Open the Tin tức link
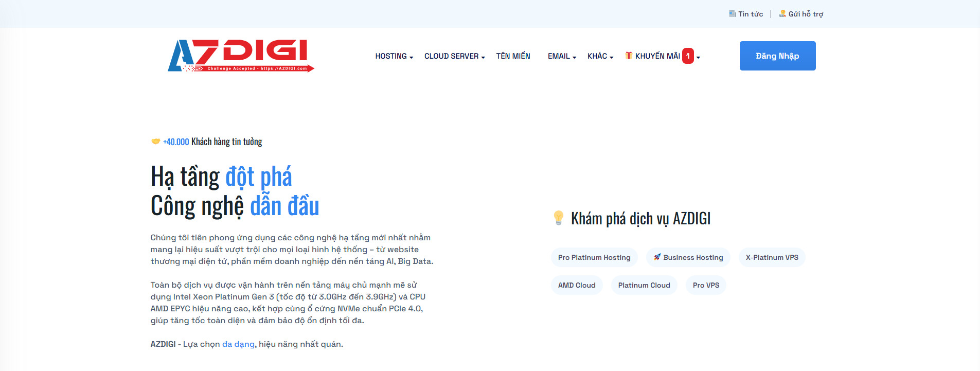 click(x=751, y=14)
